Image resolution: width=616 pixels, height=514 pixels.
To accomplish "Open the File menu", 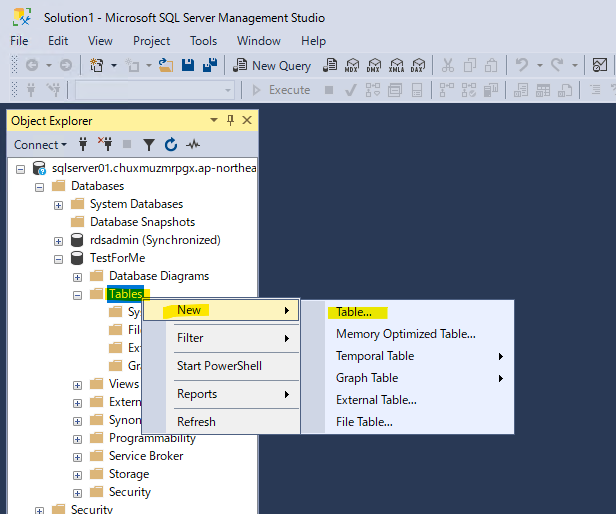I will (19, 41).
